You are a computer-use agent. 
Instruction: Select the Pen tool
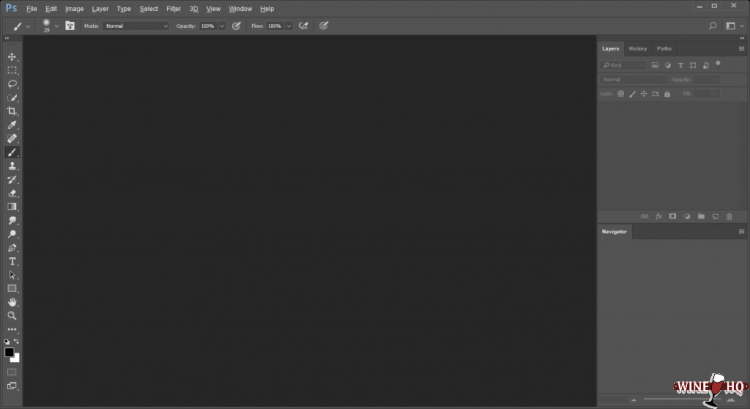(12, 248)
